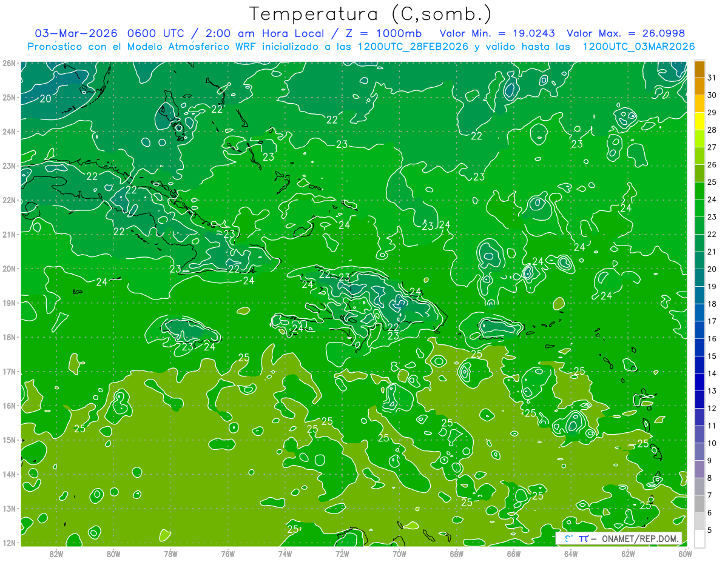Image resolution: width=728 pixels, height=562 pixels.
Task: Click the 64W longitude axis label
Action: pyautogui.click(x=571, y=554)
